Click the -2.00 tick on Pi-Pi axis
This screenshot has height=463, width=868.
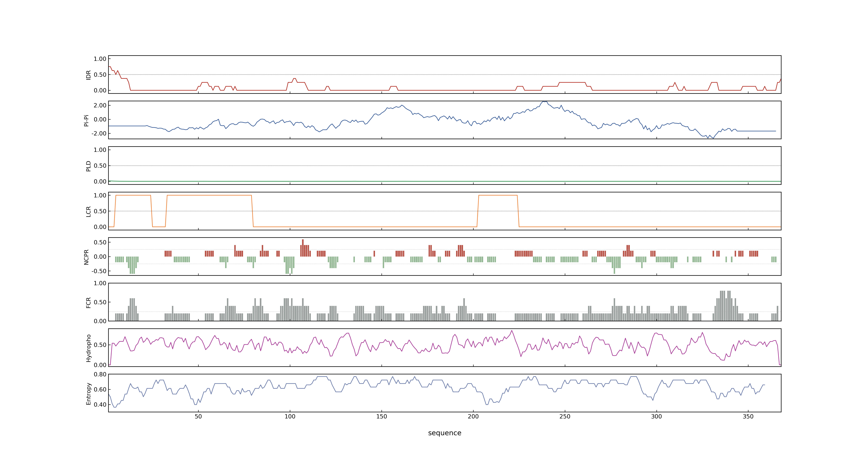(99, 133)
